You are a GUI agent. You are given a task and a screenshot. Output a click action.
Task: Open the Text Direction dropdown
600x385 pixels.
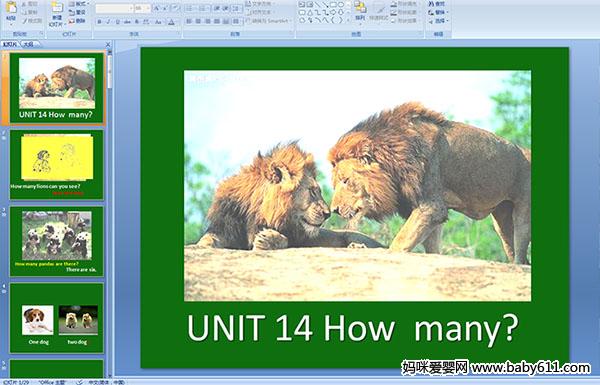[x=260, y=3]
